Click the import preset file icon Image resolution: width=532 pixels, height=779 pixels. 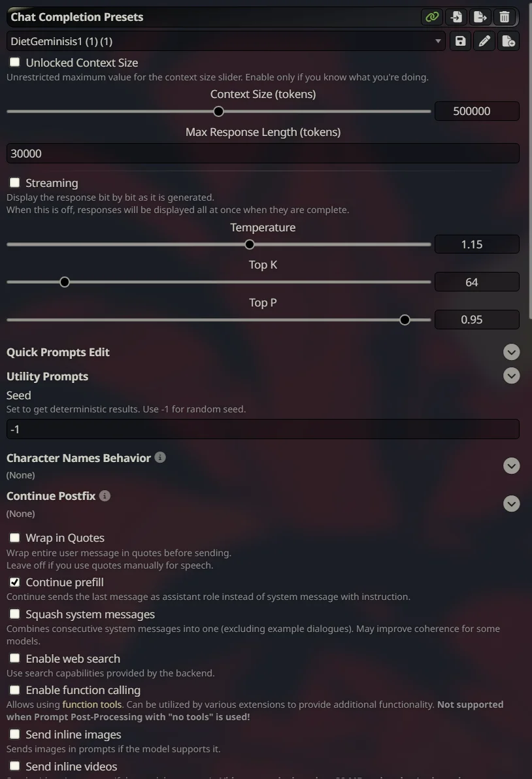[456, 17]
